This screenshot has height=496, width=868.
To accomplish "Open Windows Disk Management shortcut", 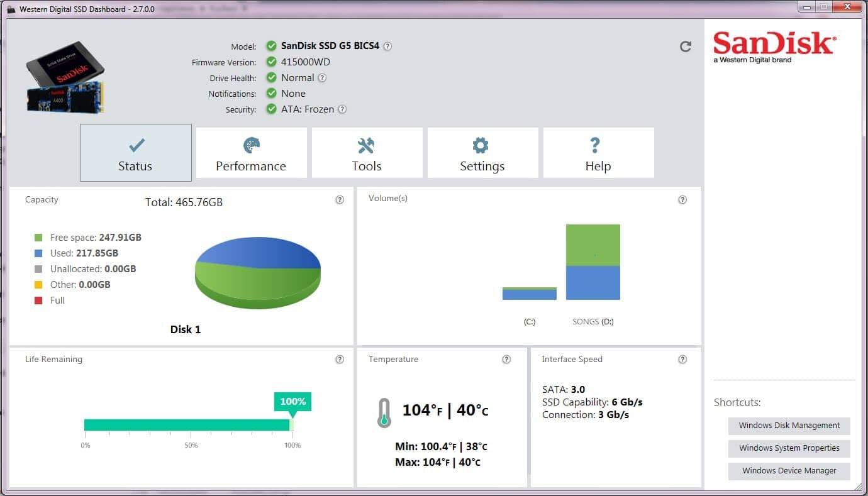I will [x=789, y=426].
